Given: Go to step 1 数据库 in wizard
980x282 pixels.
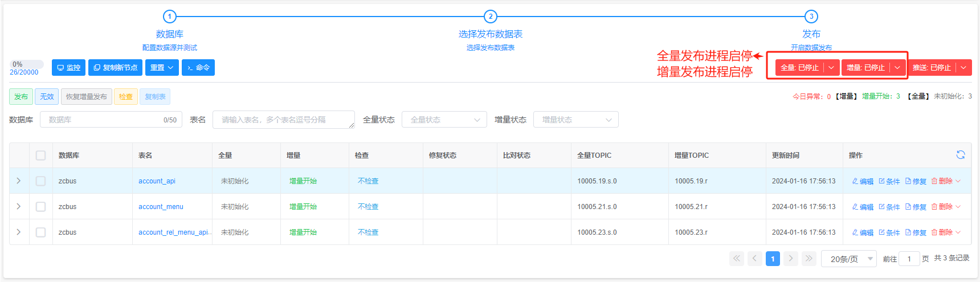Looking at the screenshot, I should 169,17.
